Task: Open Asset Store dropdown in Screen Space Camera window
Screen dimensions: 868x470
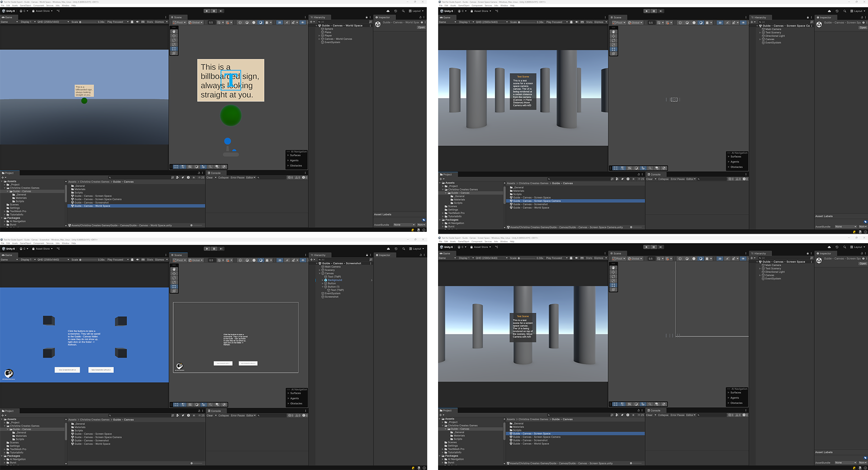Action: (x=481, y=11)
